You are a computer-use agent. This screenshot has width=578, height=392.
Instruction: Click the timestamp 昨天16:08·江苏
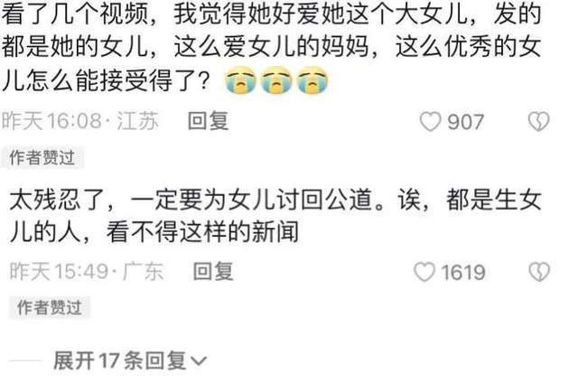click(80, 121)
